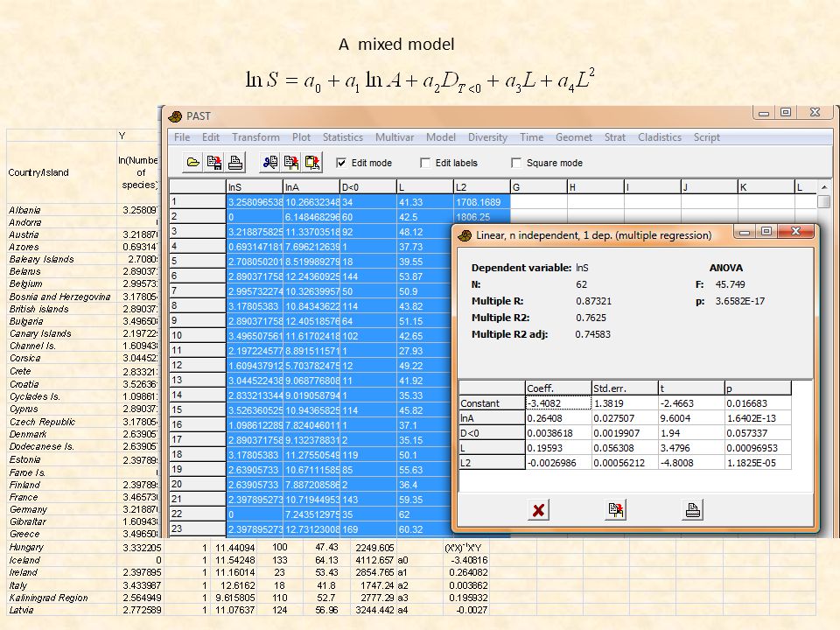Open the Transform menu
Image resolution: width=840 pixels, height=630 pixels.
(x=255, y=137)
